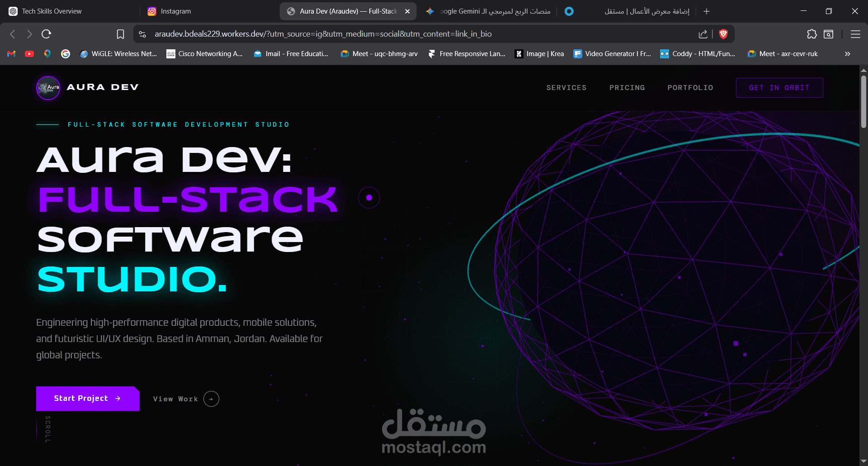Click the page vertical scrollbar thumb
Viewport: 868px width, 466px height.
863,102
